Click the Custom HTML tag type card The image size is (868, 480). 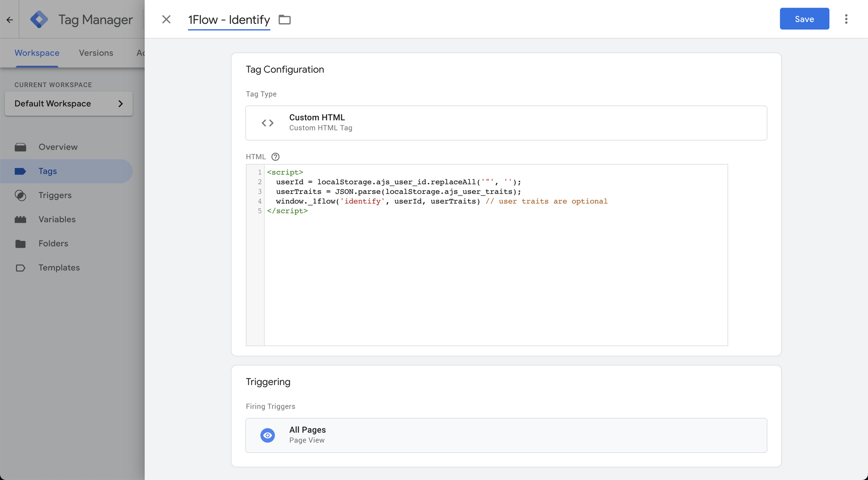506,123
